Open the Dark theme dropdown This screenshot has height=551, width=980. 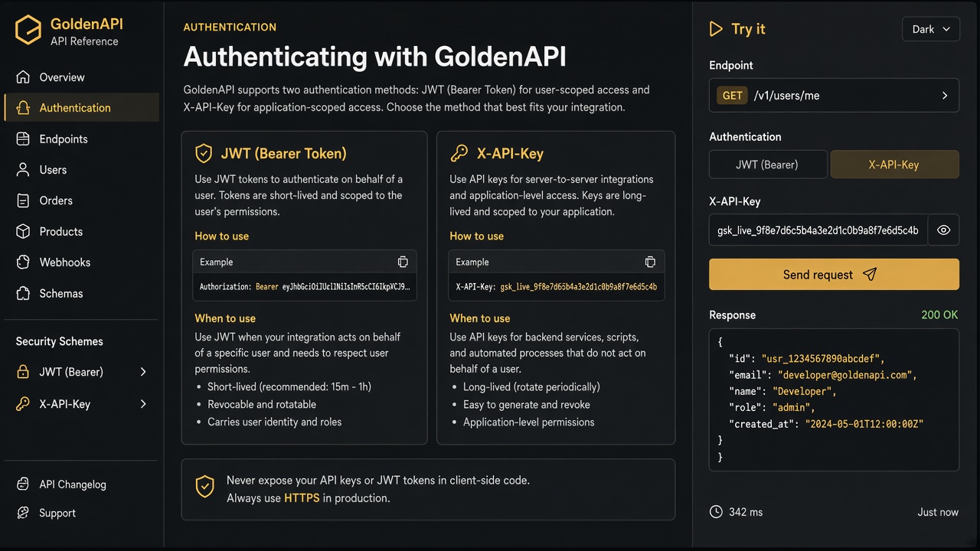click(931, 29)
